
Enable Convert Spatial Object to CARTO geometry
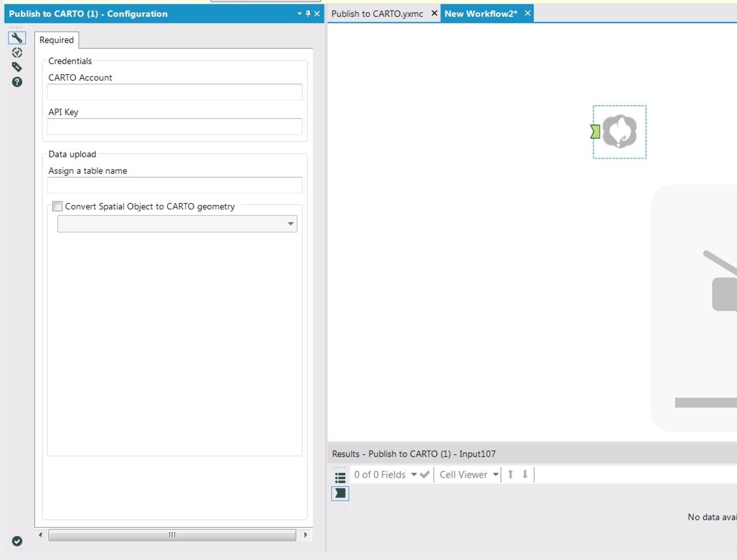(x=58, y=206)
